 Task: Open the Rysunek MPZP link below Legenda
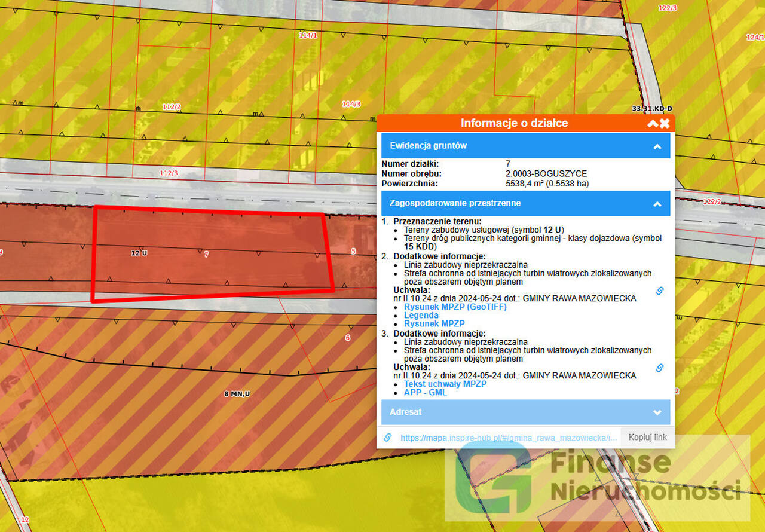coord(434,323)
